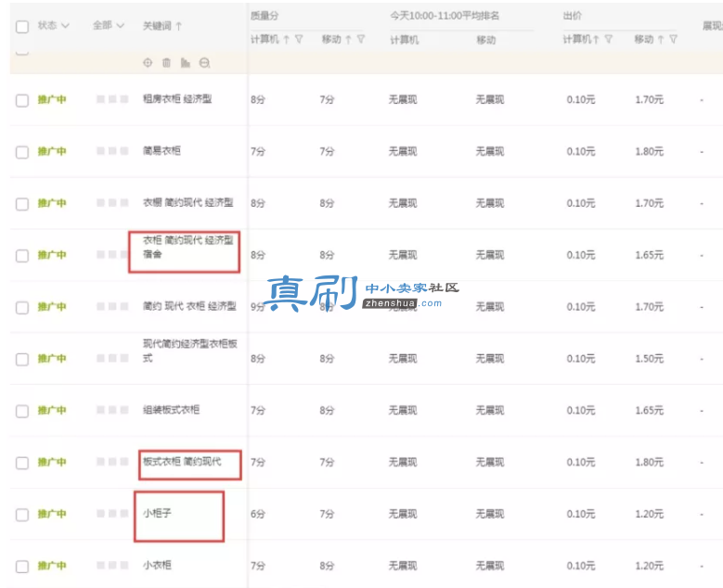Sort by 关键词 column arrow

point(179,26)
